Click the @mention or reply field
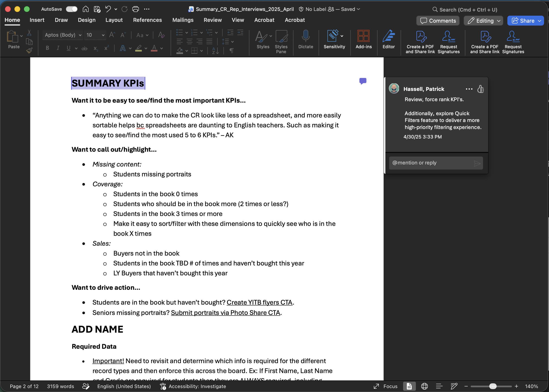Viewport: 549px width, 392px height. [436, 163]
